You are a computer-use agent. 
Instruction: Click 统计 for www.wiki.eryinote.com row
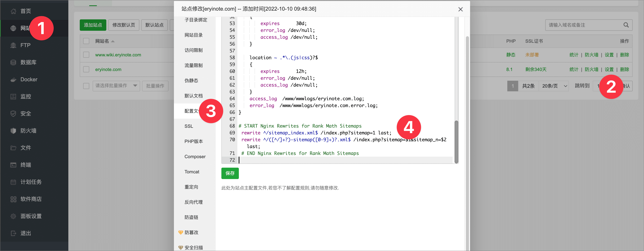tap(574, 55)
